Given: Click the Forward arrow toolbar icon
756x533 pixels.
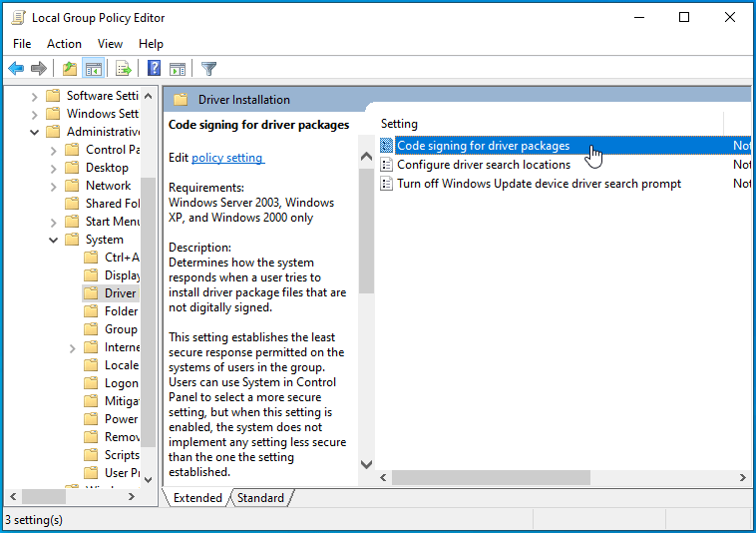Looking at the screenshot, I should tap(39, 69).
